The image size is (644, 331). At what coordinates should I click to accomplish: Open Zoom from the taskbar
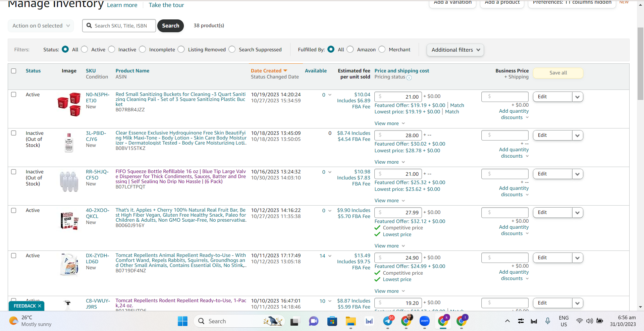click(x=425, y=321)
